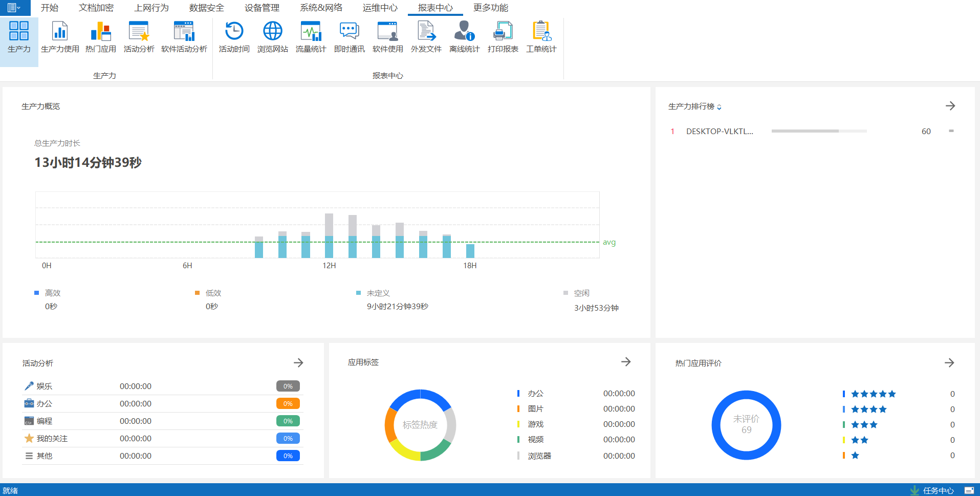Expand 活动分析 panel with arrow

[298, 363]
